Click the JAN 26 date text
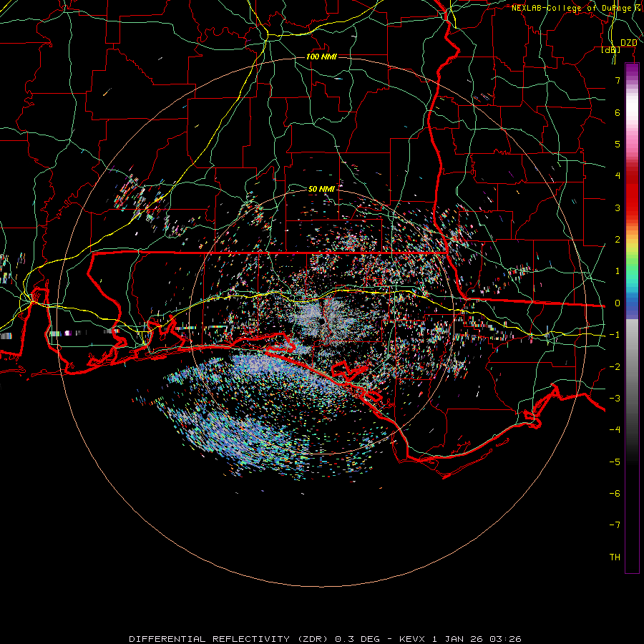Viewport: 644px width, 644px height. pyautogui.click(x=463, y=639)
